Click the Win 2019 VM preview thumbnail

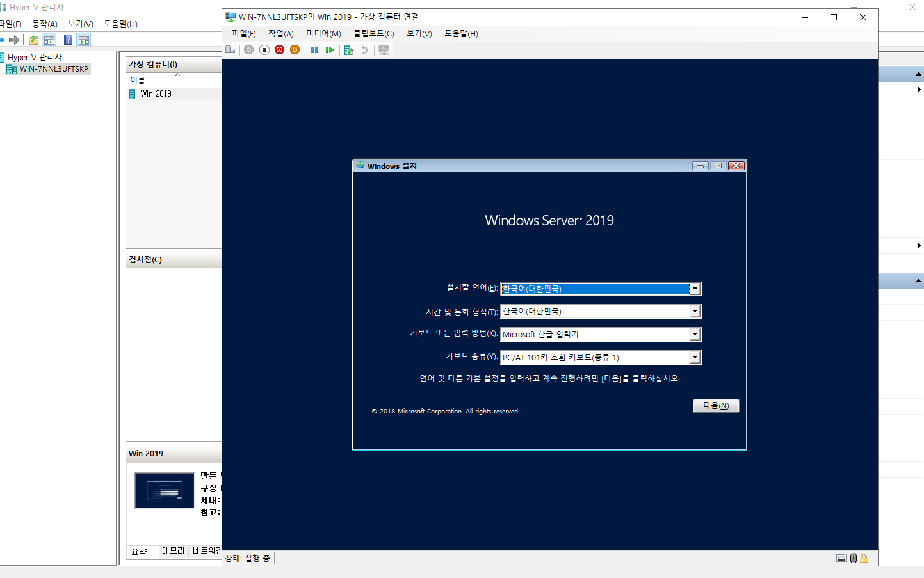(165, 490)
